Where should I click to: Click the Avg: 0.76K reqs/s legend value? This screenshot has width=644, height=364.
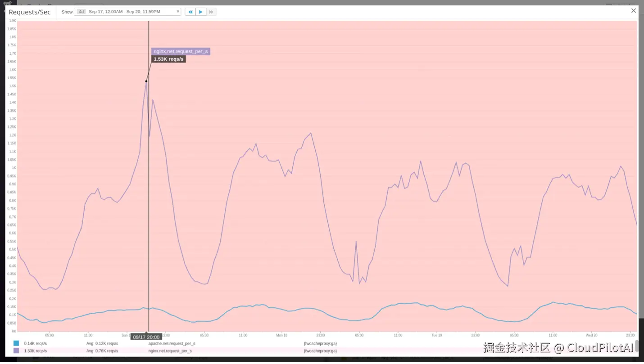point(102,351)
